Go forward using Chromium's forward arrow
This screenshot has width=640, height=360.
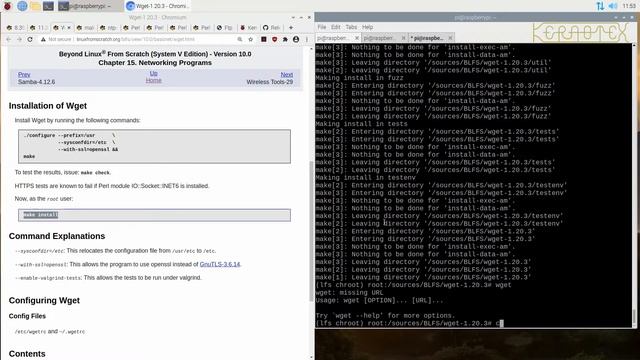coord(19,39)
